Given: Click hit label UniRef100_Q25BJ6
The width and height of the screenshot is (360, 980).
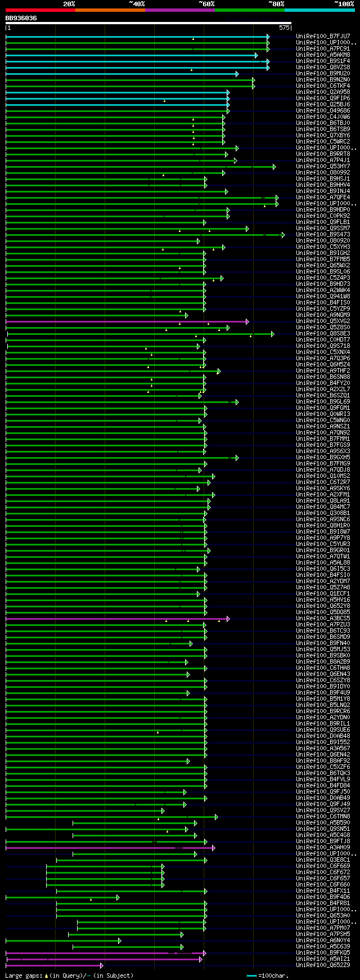Looking at the screenshot, I should (323, 105).
